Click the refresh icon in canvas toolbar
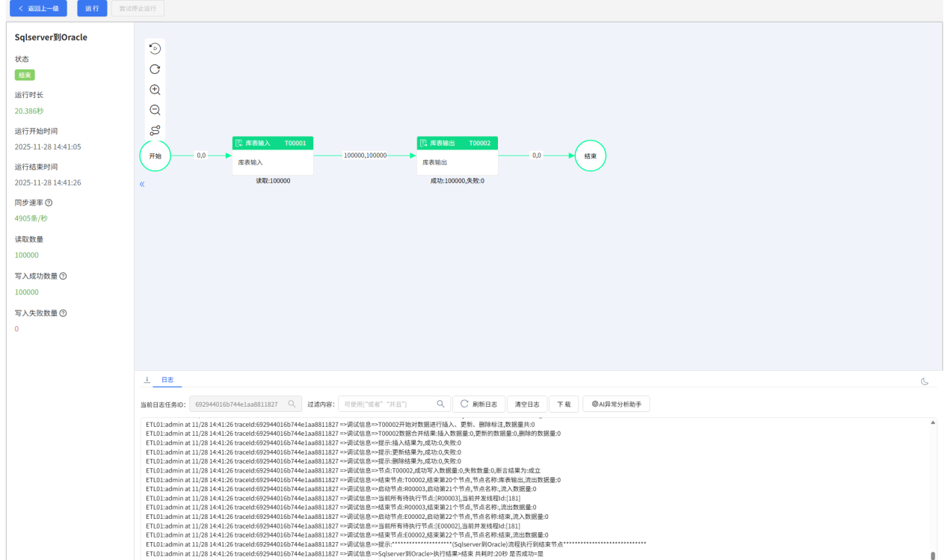 [155, 69]
